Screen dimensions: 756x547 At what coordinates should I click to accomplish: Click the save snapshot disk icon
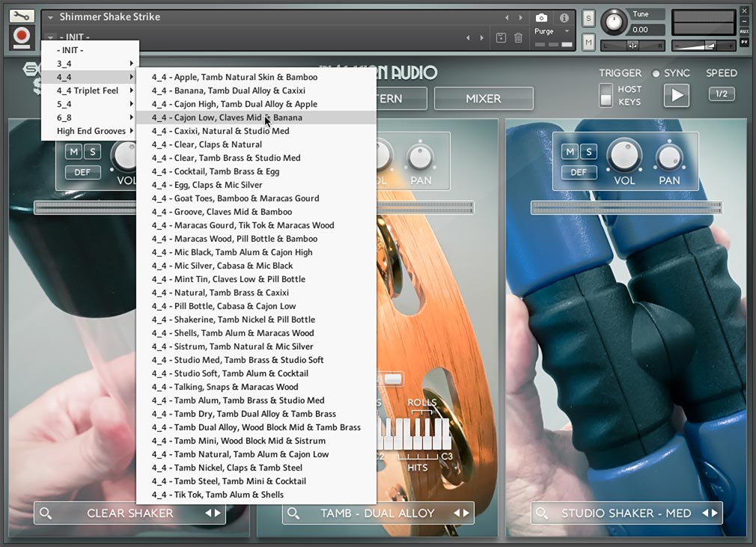(x=501, y=37)
